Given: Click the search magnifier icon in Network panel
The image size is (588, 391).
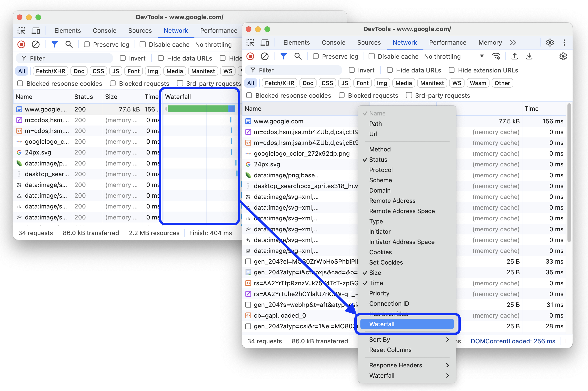Looking at the screenshot, I should [297, 56].
